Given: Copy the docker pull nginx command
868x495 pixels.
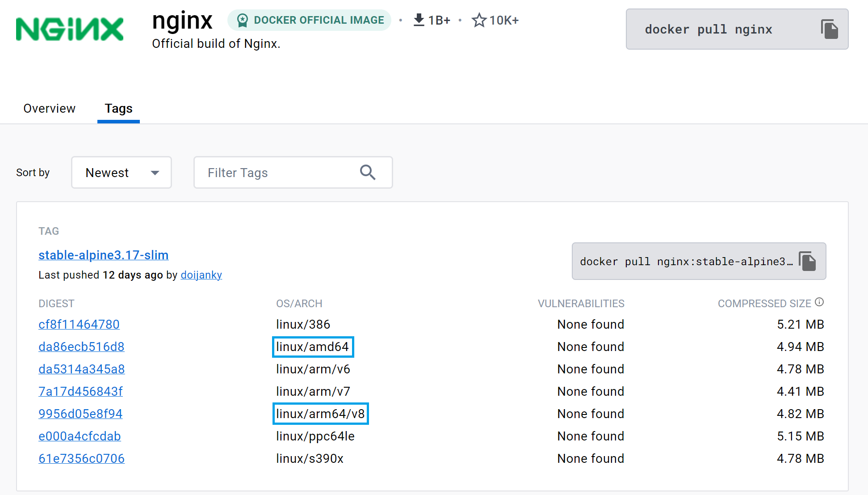Looking at the screenshot, I should [x=829, y=29].
